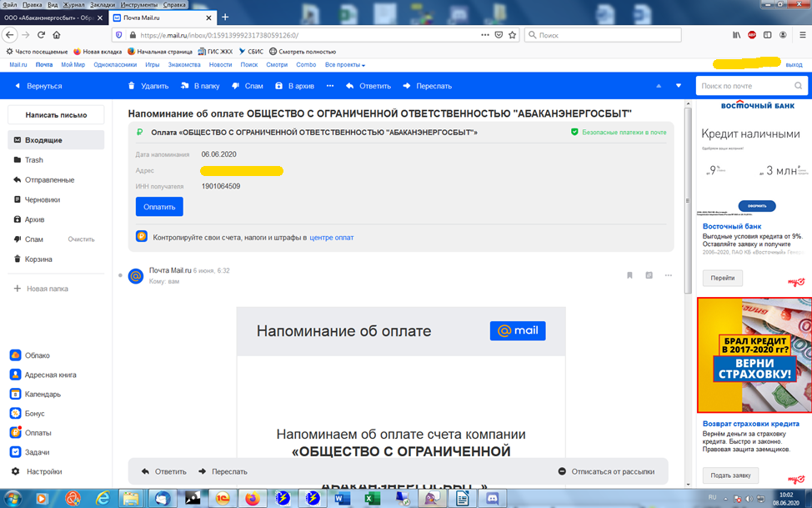Mark the email as Спам in toolbar
The height and width of the screenshot is (508, 812).
click(248, 86)
